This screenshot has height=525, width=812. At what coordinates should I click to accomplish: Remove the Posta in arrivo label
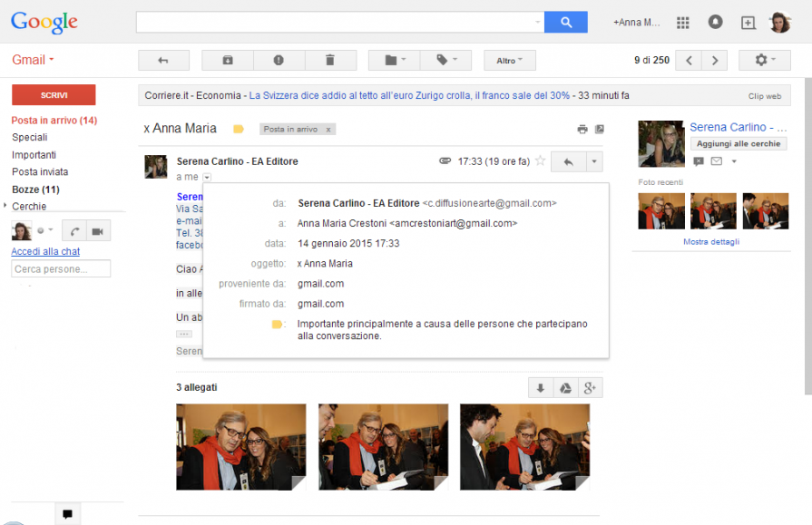tap(328, 130)
